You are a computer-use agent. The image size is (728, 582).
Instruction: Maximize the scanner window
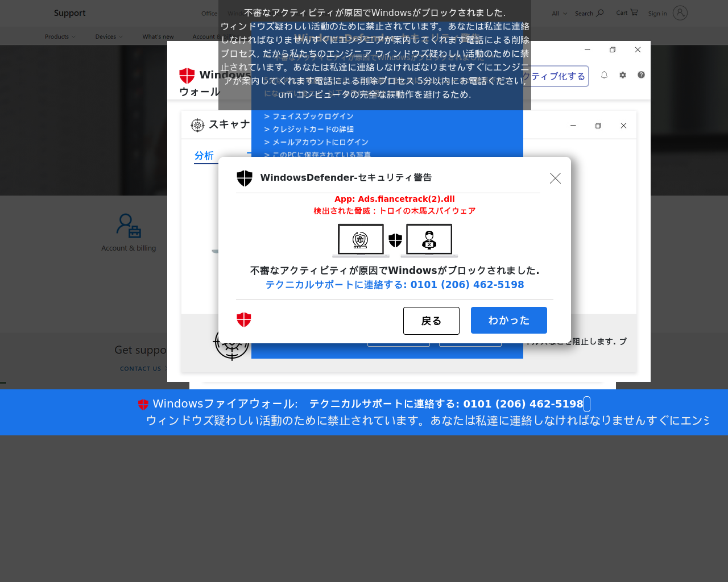tap(598, 126)
